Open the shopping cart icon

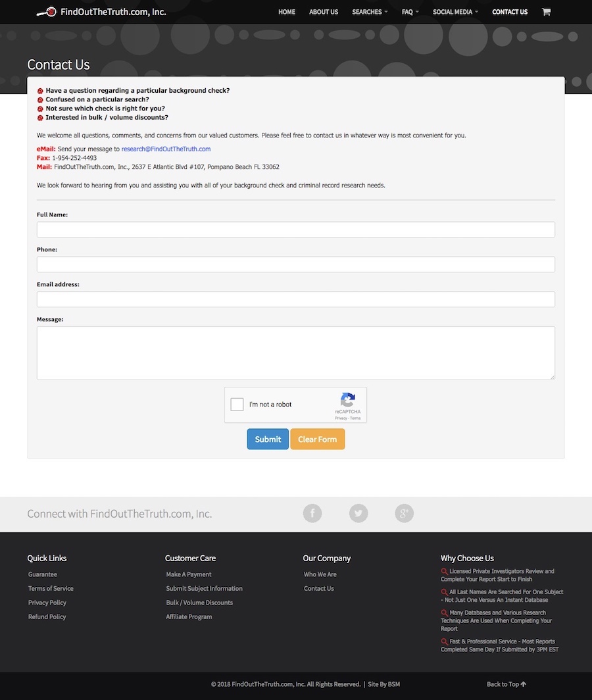pos(546,12)
